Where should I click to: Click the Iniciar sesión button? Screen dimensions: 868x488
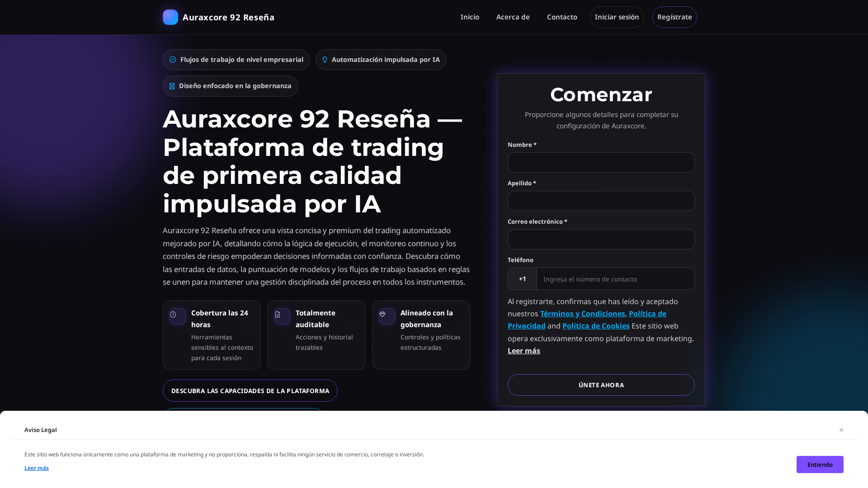(617, 17)
